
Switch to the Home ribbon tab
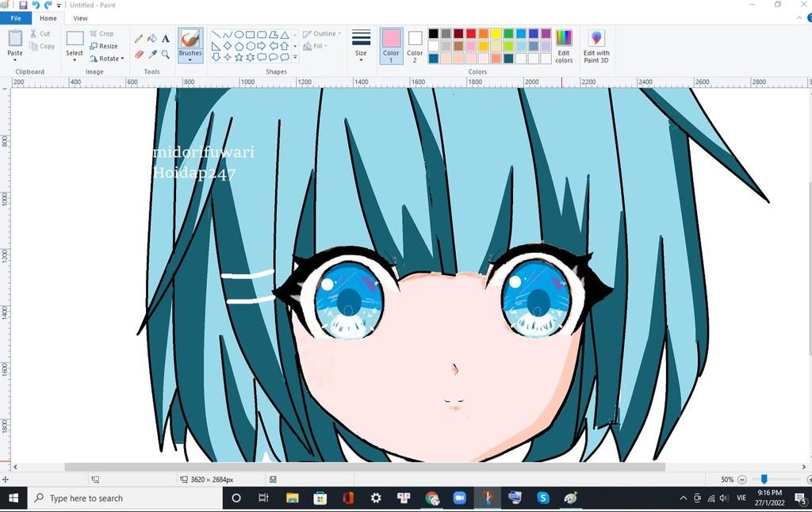pyautogui.click(x=48, y=18)
